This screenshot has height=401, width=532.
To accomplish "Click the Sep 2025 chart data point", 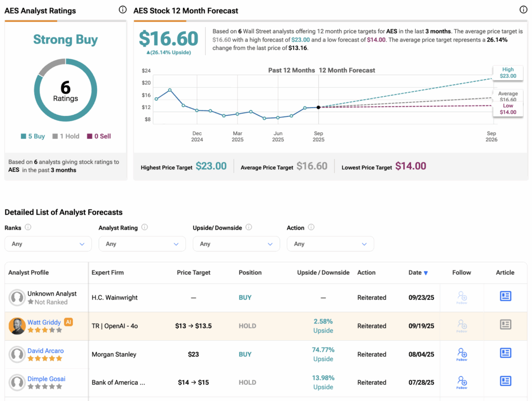I will coord(318,107).
